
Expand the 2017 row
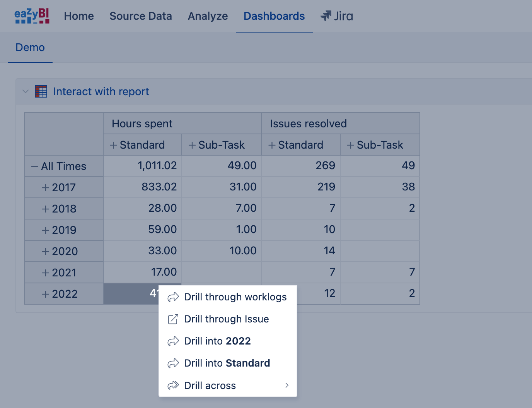click(x=46, y=188)
